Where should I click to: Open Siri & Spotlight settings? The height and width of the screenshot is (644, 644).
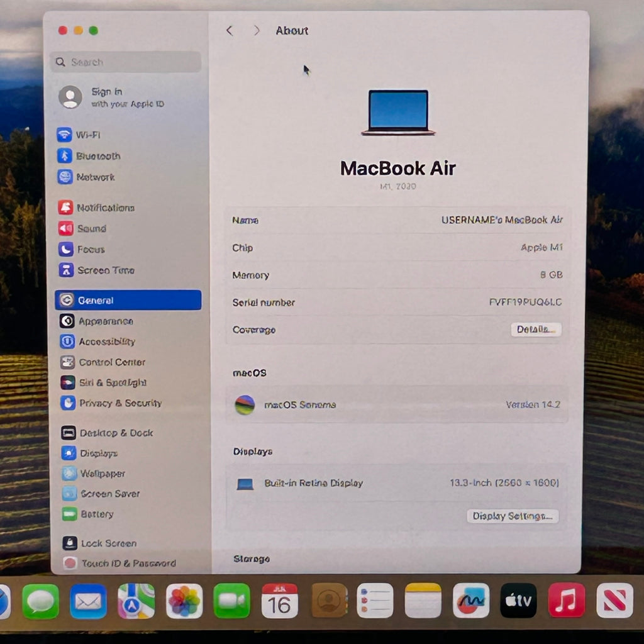click(x=104, y=383)
